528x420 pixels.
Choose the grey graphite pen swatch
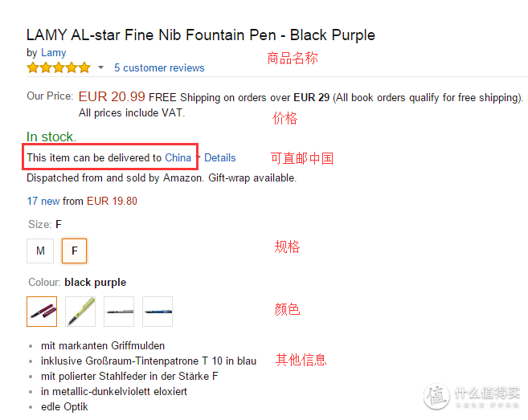[119, 312]
